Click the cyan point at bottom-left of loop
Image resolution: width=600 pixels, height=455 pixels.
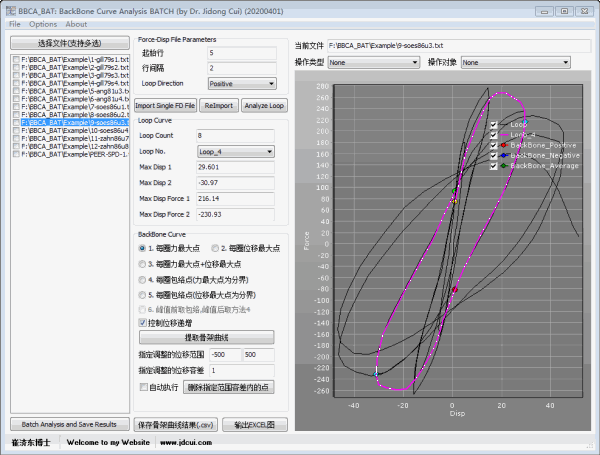point(376,374)
